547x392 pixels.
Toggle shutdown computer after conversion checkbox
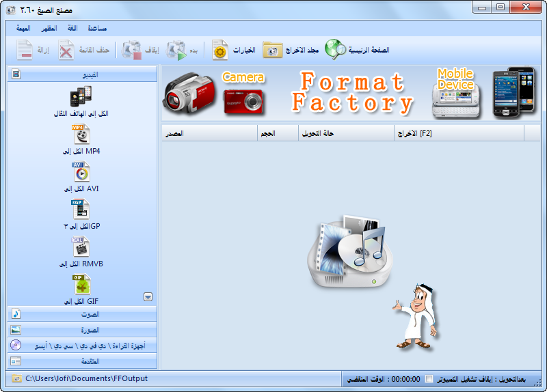pyautogui.click(x=429, y=379)
